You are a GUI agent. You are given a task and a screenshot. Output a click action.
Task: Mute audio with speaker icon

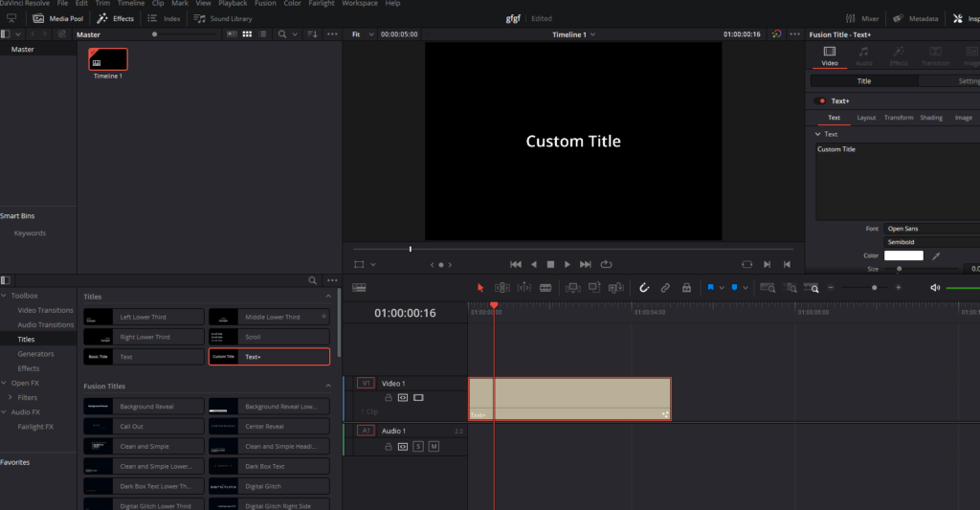click(x=935, y=287)
